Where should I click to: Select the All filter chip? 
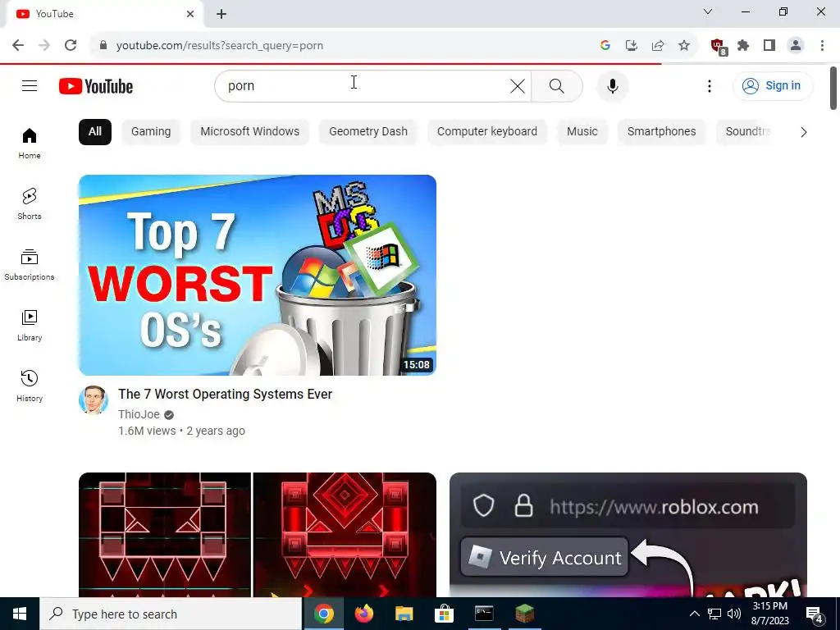[x=95, y=132]
